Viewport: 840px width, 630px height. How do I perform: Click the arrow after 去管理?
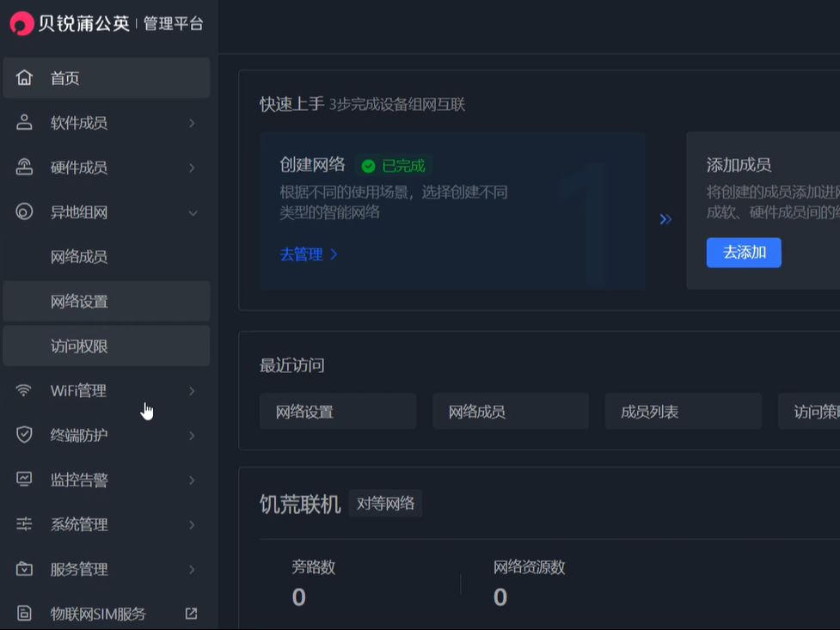tap(334, 254)
